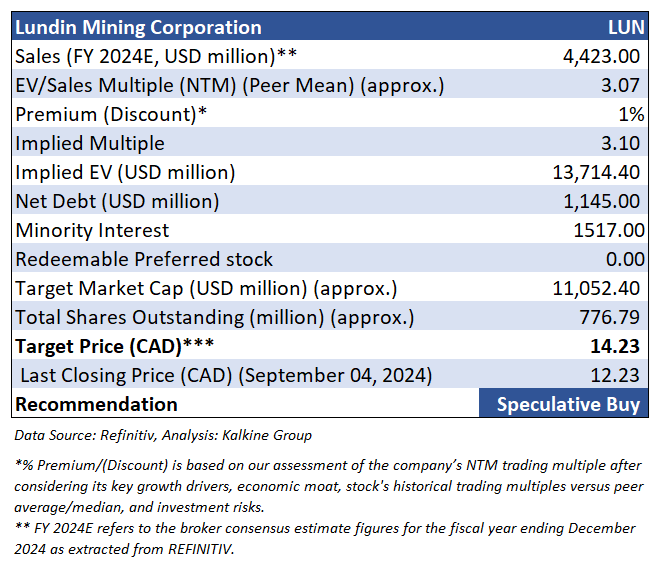
Task: Click the Lundin Mining Corporation header cell
Action: pyautogui.click(x=138, y=27)
